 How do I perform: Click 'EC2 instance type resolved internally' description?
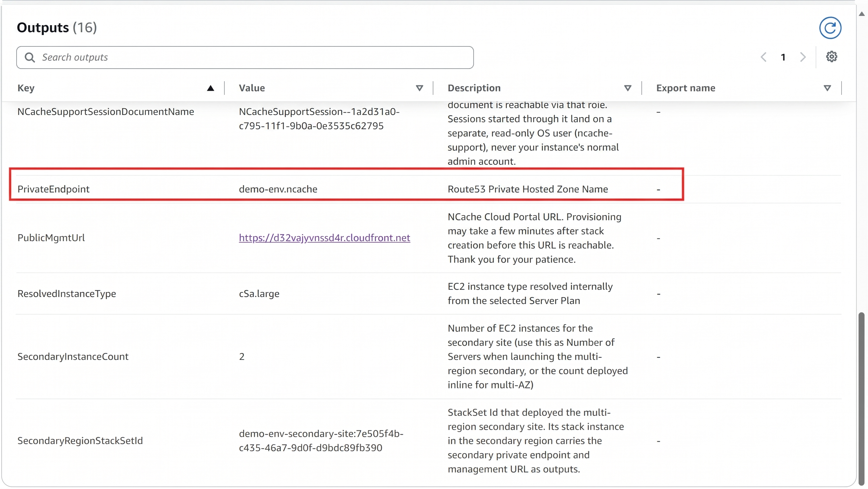click(x=530, y=294)
